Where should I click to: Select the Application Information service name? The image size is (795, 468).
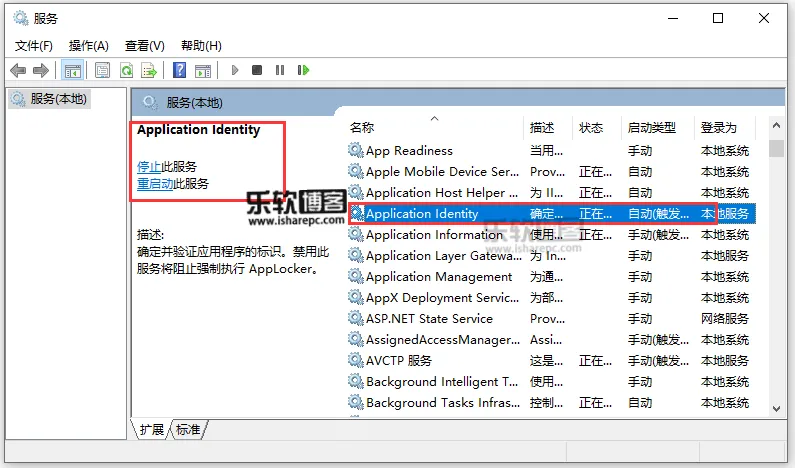[434, 235]
